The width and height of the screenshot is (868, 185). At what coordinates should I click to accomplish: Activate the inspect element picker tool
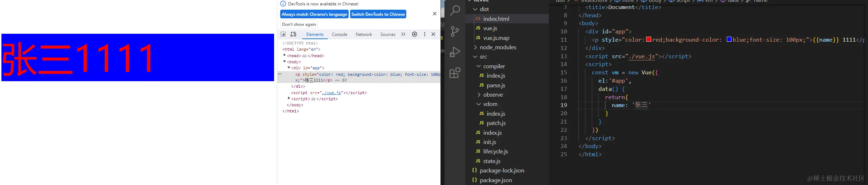tap(283, 34)
